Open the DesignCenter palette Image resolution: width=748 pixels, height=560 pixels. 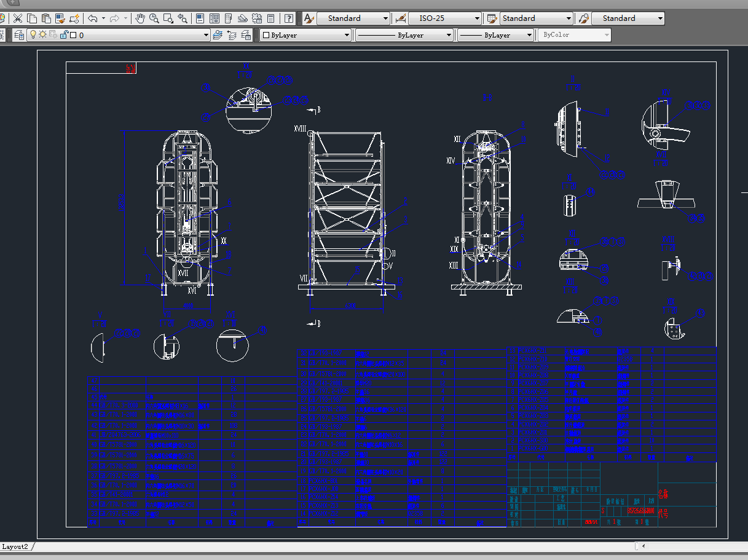tap(215, 18)
